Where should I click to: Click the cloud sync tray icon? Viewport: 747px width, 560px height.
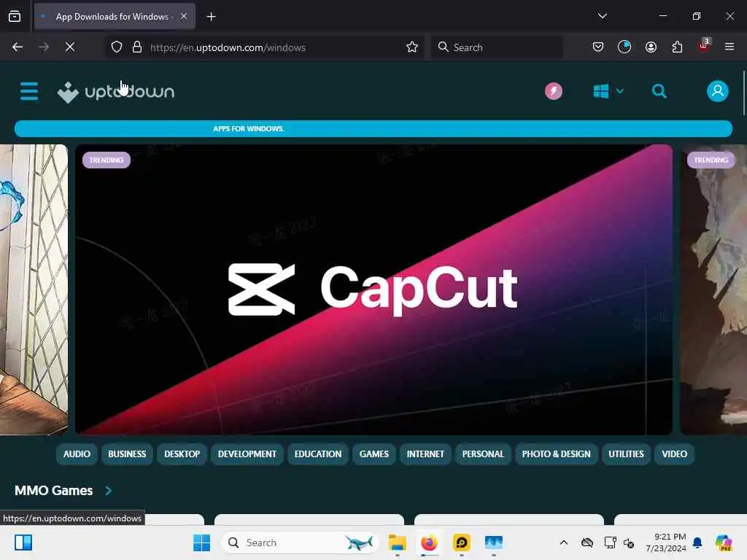tap(587, 542)
